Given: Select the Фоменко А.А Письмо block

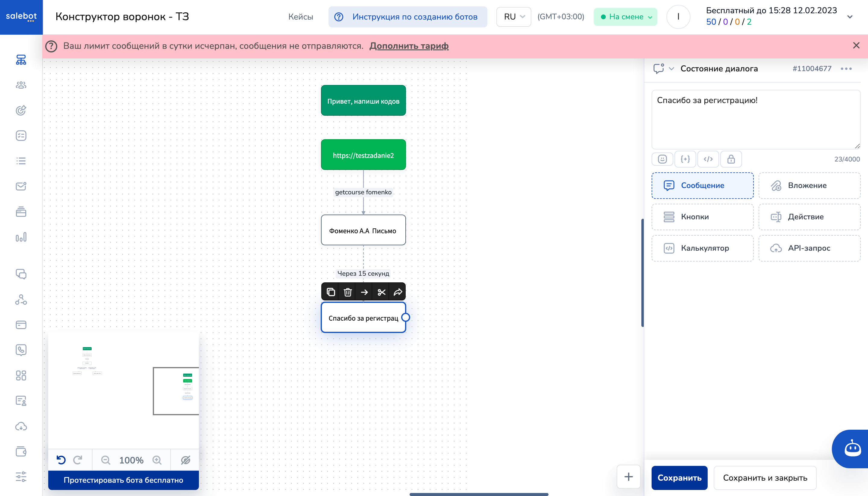Looking at the screenshot, I should [363, 230].
